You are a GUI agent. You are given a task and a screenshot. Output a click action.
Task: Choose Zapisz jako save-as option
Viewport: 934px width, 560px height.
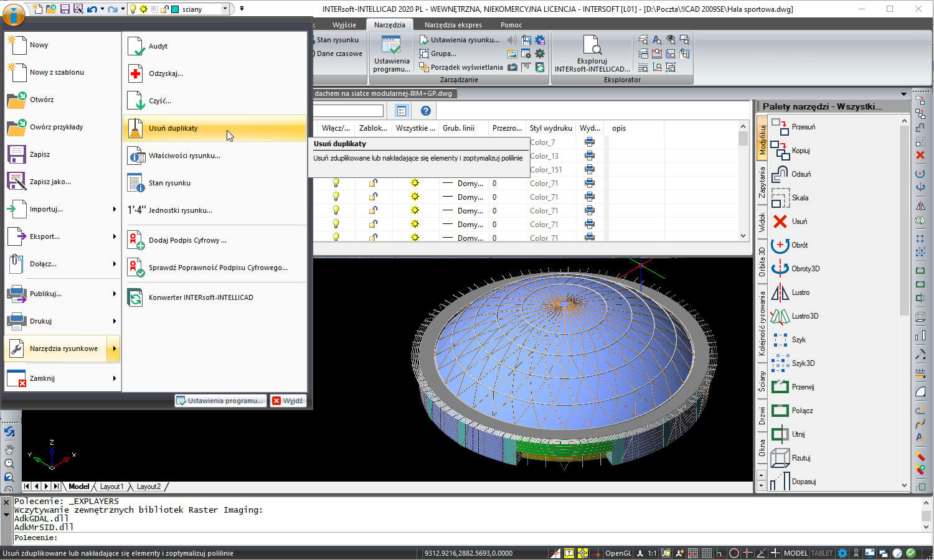[62, 182]
